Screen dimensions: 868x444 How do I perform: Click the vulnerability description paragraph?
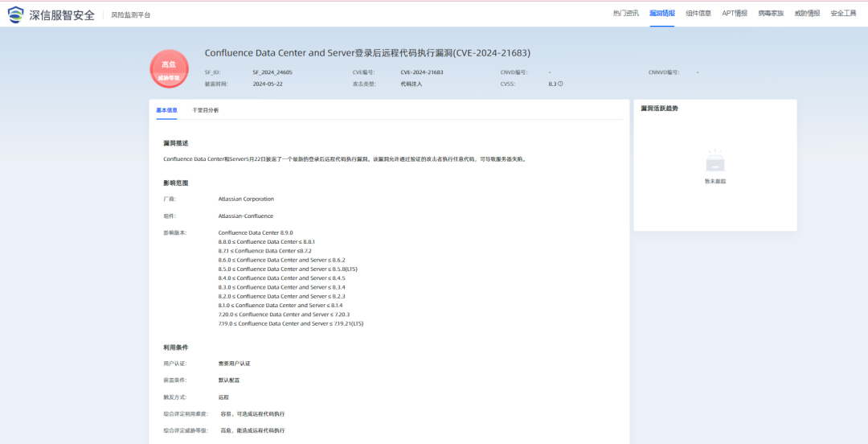[x=344, y=159]
